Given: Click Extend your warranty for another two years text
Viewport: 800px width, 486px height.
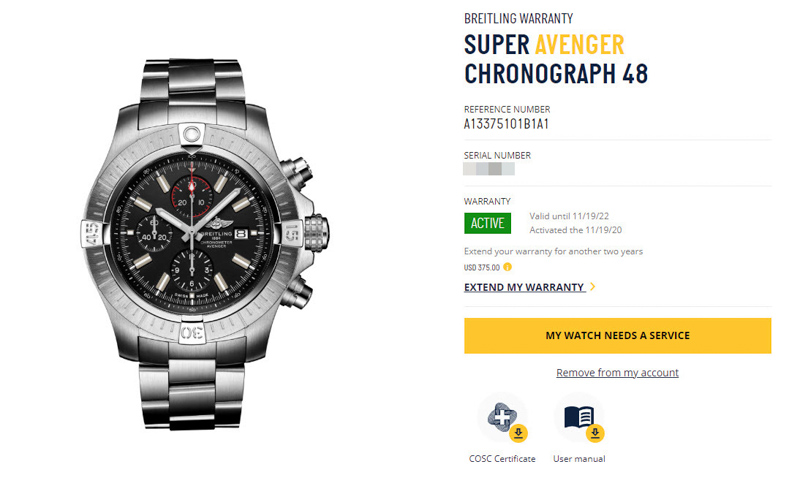Looking at the screenshot, I should pyautogui.click(x=553, y=251).
